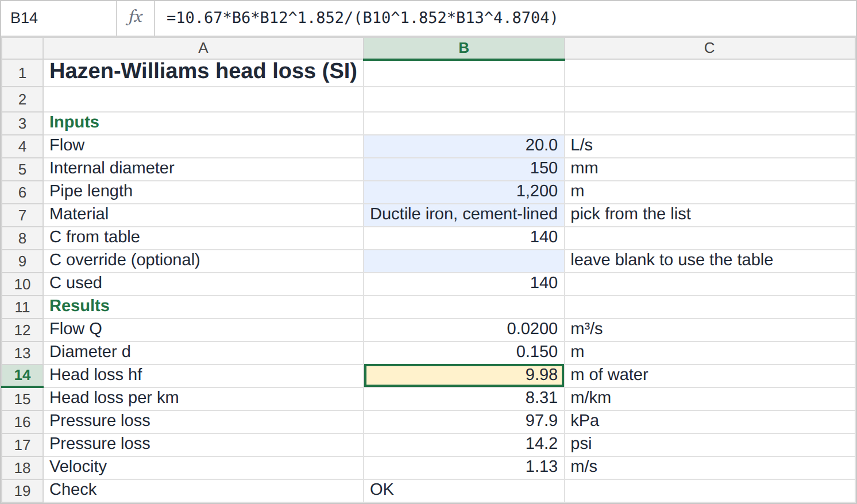The height and width of the screenshot is (504, 857).
Task: Click the 'm of water' unit cell
Action: (x=710, y=375)
